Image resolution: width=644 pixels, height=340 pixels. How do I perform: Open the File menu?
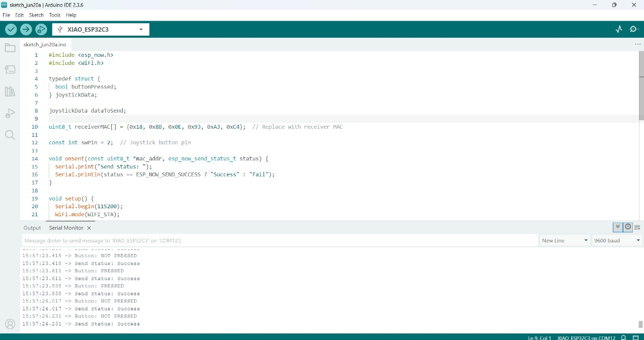click(x=6, y=15)
